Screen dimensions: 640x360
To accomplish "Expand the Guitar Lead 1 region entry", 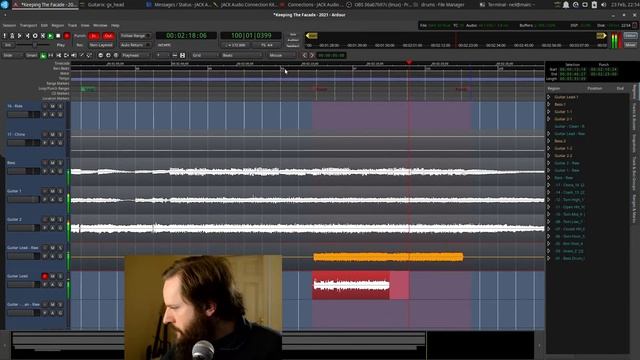I will pos(549,97).
